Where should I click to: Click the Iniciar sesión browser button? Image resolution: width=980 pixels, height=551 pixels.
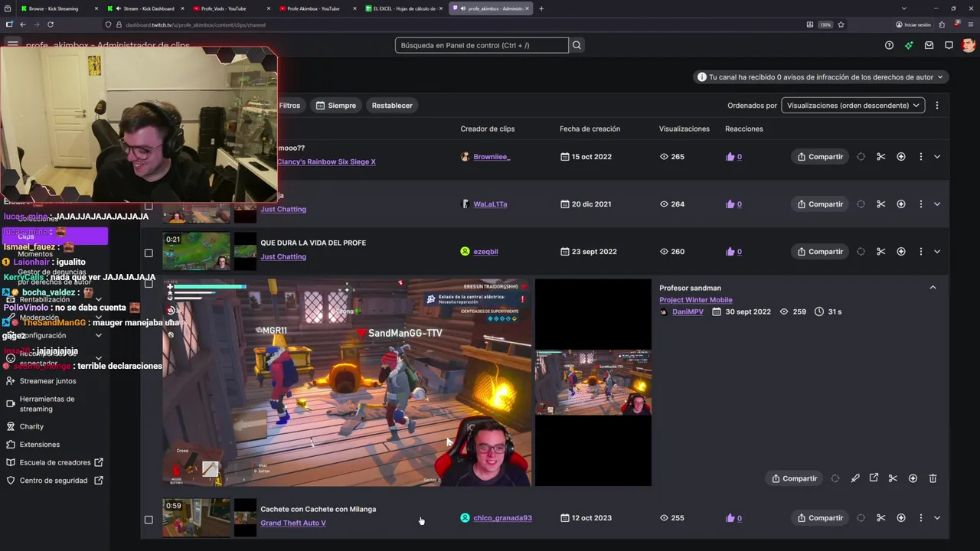point(913,24)
